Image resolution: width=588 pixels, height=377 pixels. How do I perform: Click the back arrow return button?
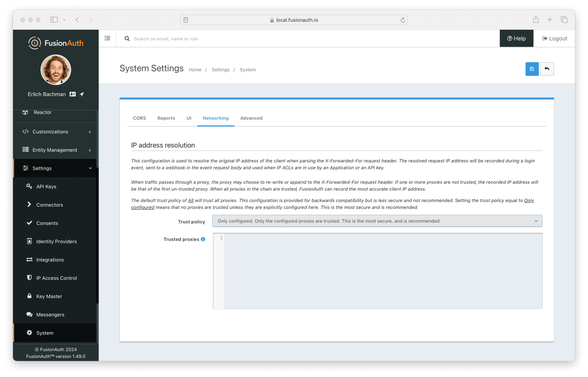coord(547,69)
